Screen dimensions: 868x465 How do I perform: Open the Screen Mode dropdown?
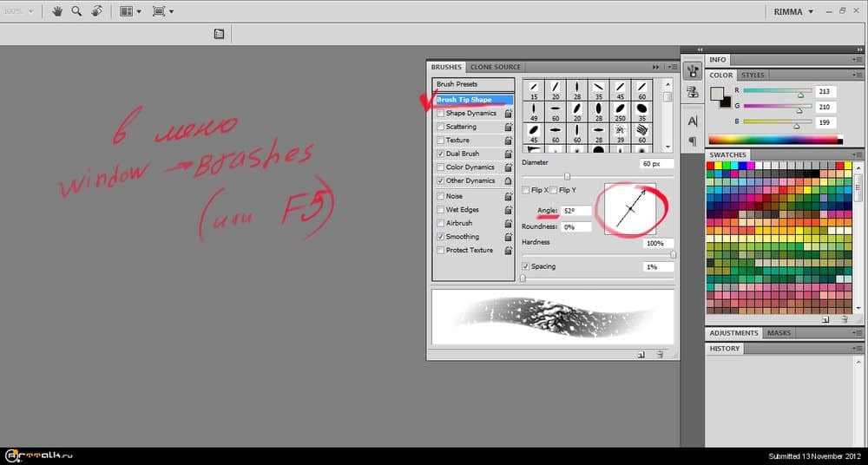click(x=162, y=11)
